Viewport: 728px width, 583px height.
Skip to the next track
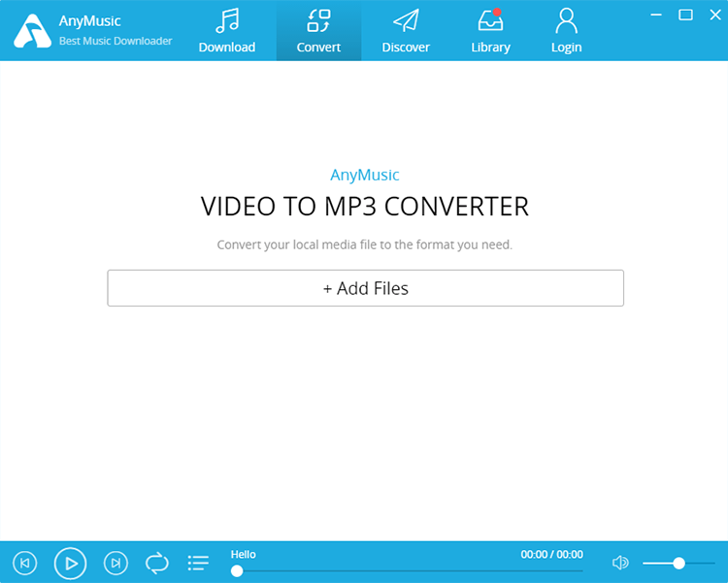coord(116,563)
